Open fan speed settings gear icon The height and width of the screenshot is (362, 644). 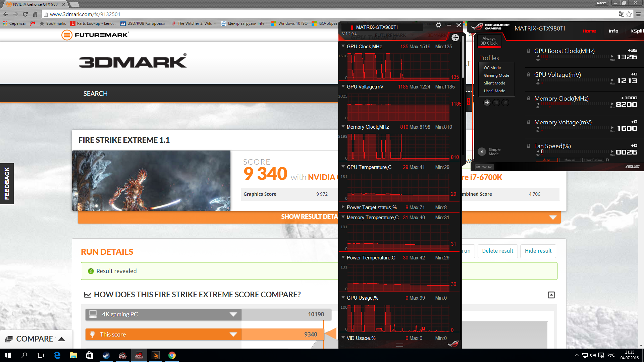click(x=607, y=160)
